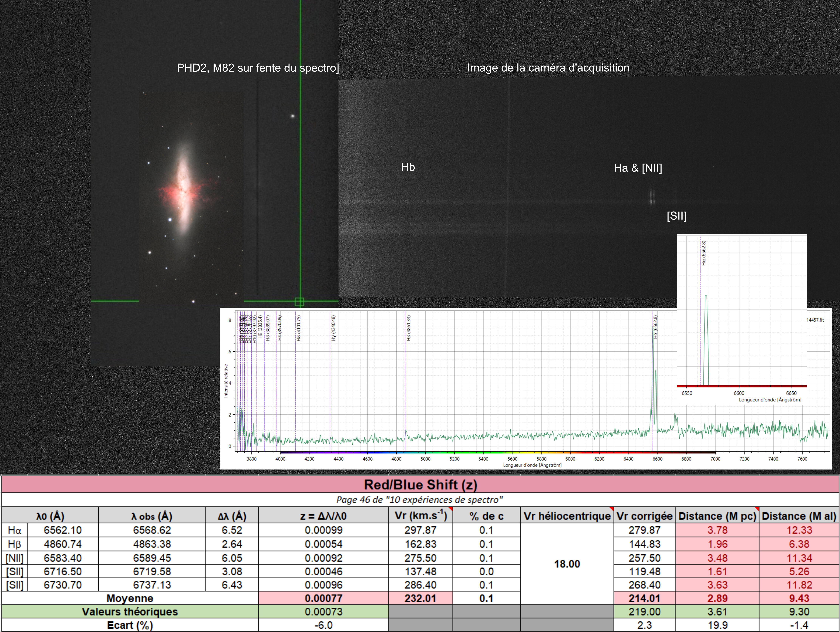This screenshot has height=632, width=840.
Task: Click the Hδ (4101.75) line marker
Action: coord(299,328)
